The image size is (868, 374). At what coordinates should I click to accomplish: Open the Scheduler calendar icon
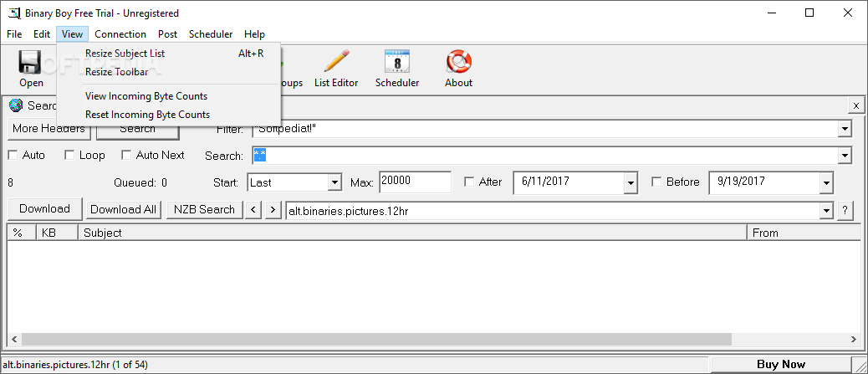pos(397,61)
